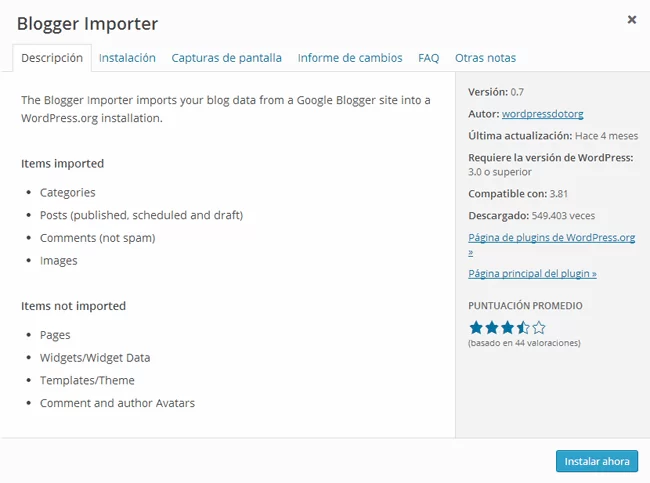Select the 'Pages' list item
This screenshot has height=483, width=650.
[55, 335]
